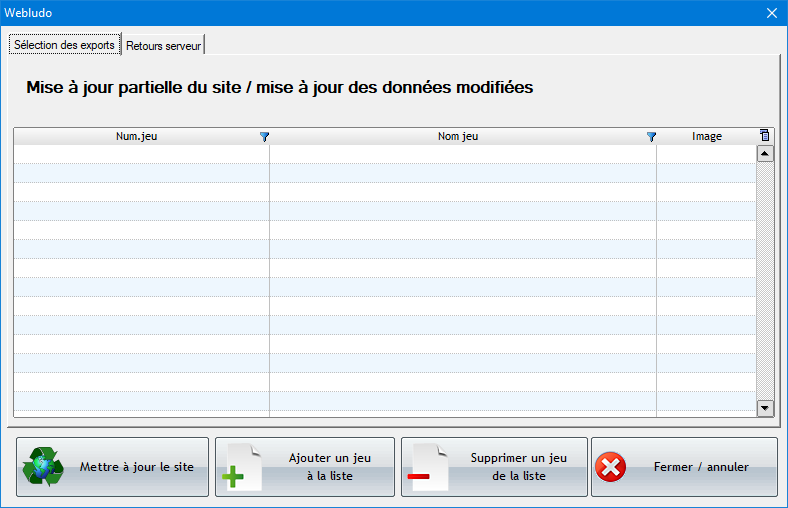
Task: Close the Webludo window
Action: (x=772, y=13)
